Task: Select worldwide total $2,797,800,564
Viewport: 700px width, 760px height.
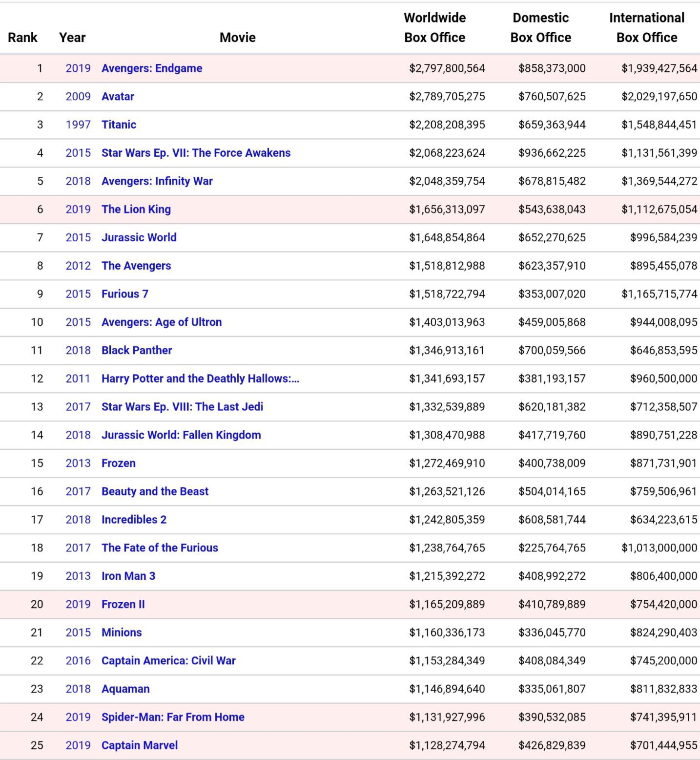Action: [x=447, y=68]
